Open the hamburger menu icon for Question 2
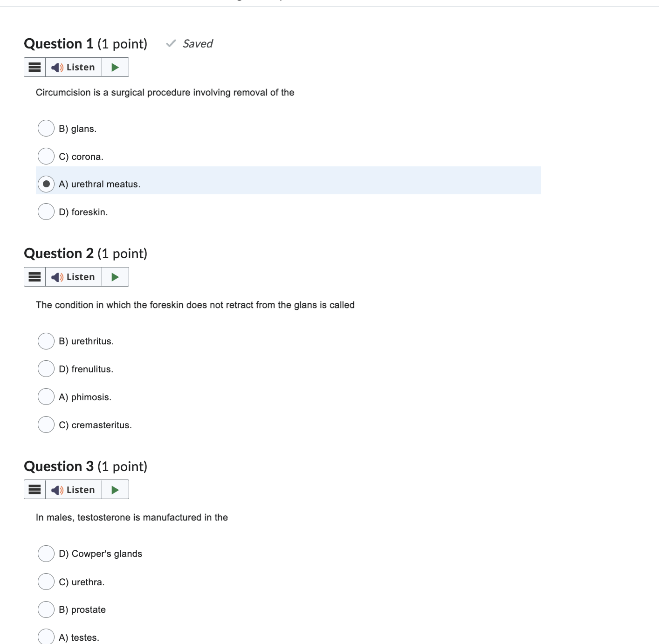The width and height of the screenshot is (659, 644). click(x=34, y=276)
